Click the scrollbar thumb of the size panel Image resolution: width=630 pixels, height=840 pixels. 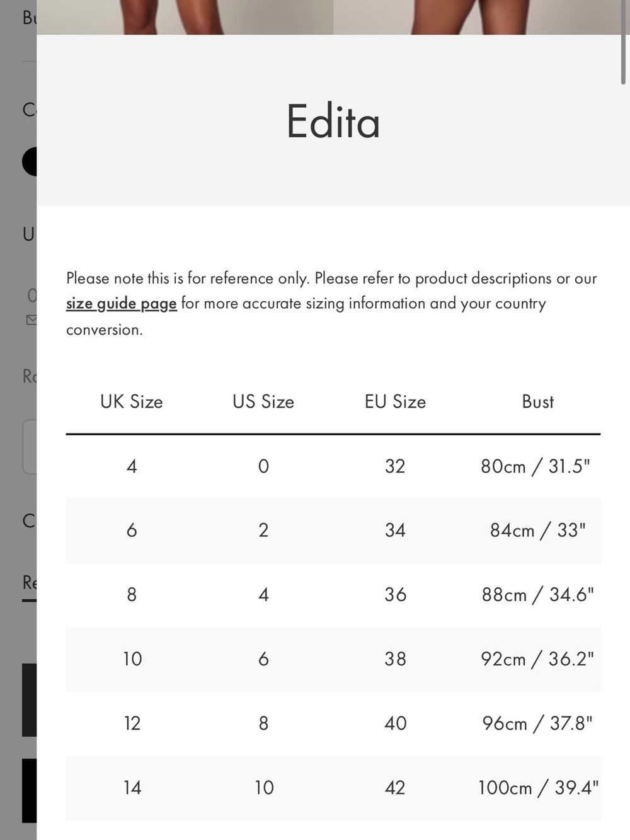623,42
